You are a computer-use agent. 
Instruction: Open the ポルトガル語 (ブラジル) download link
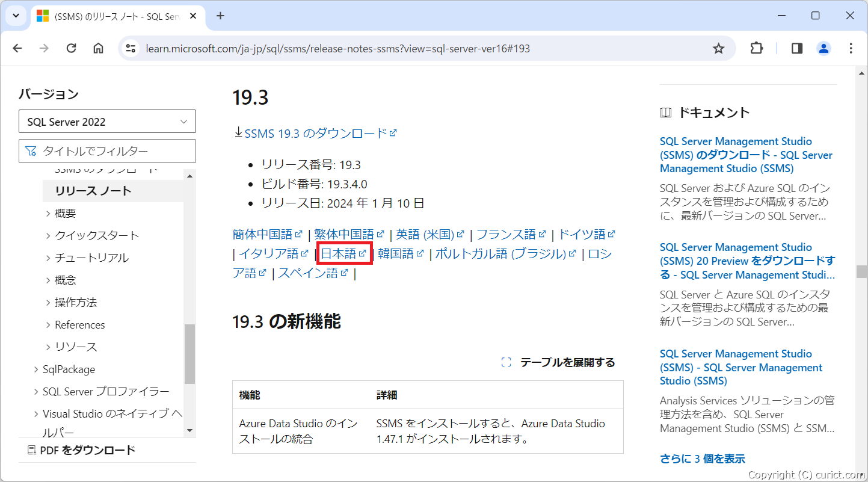(506, 253)
